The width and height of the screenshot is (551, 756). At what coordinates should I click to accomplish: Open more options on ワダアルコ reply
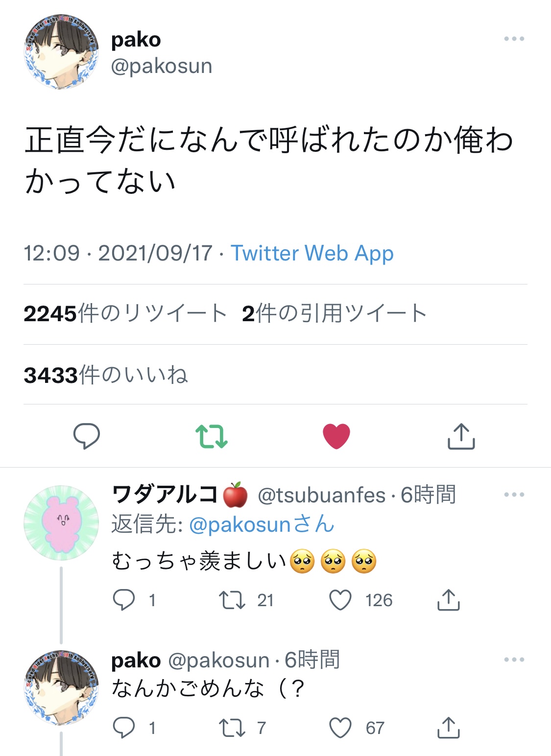(x=514, y=495)
